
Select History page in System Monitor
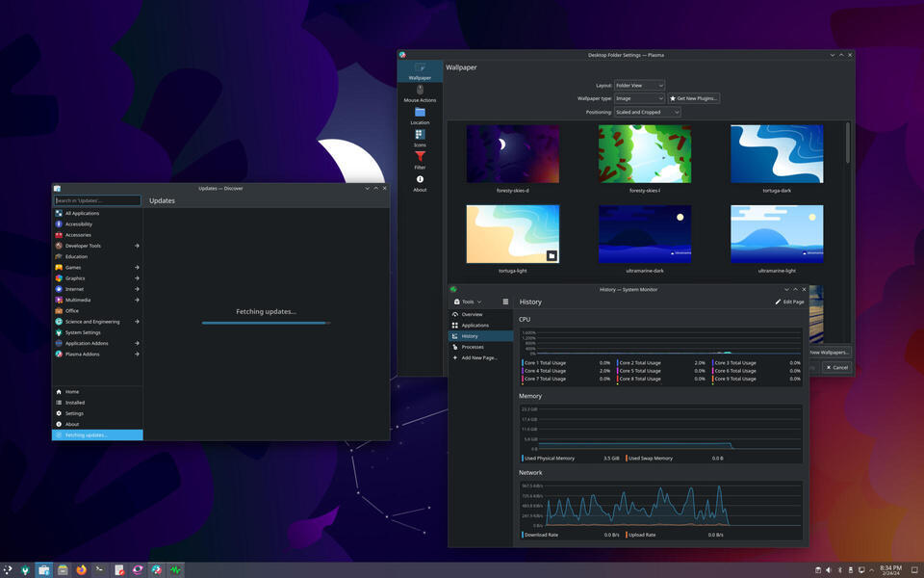tap(480, 336)
